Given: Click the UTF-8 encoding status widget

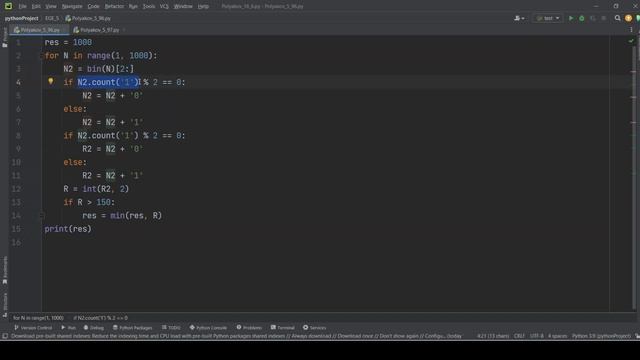Looking at the screenshot, I should click(x=537, y=336).
